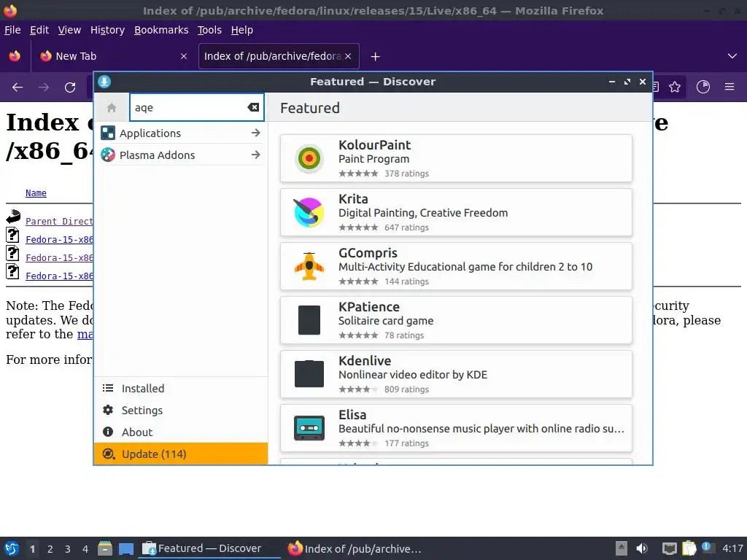Click the Update refresh icon
Image resolution: width=747 pixels, height=560 pixels.
(108, 454)
